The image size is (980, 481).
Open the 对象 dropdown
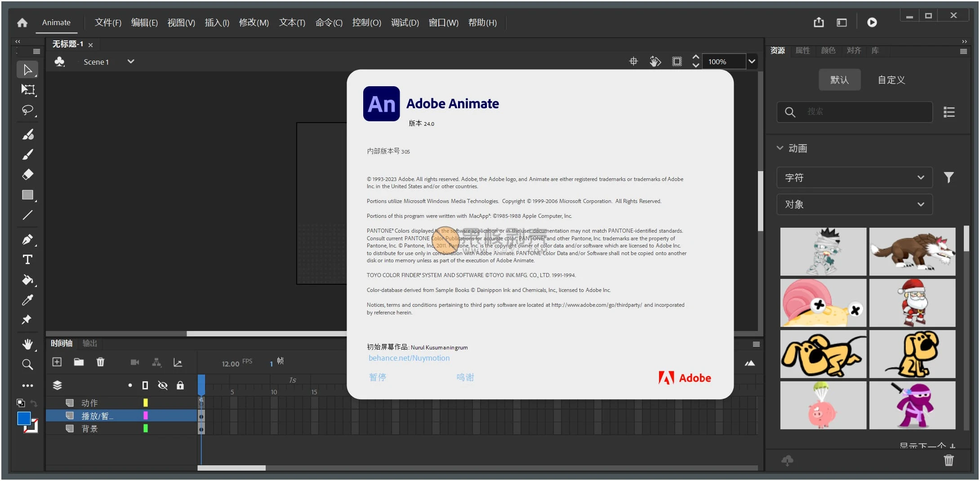(x=854, y=204)
